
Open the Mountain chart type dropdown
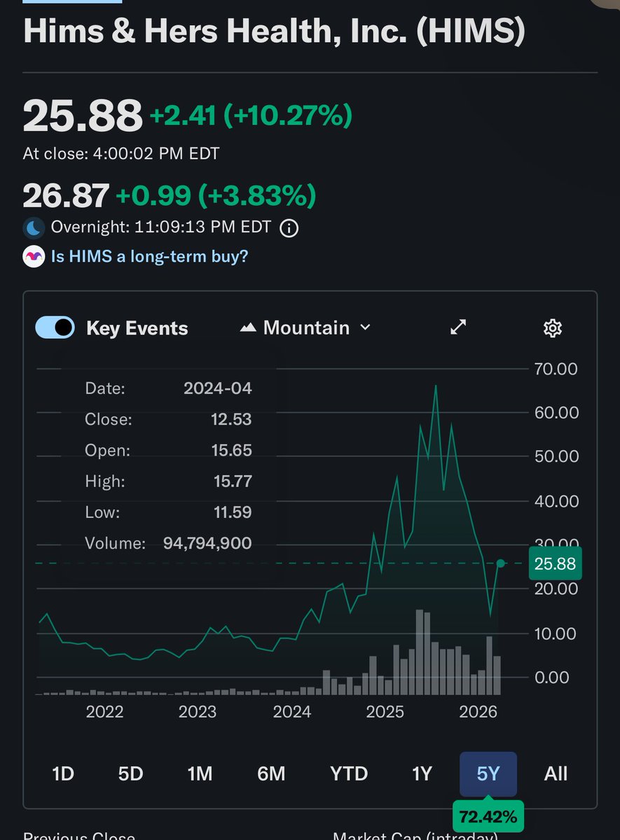[x=305, y=328]
